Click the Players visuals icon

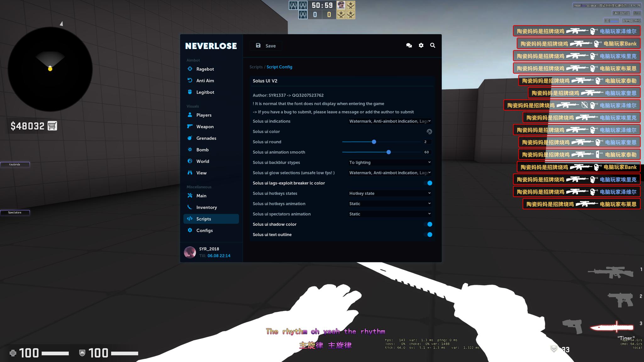(x=189, y=115)
